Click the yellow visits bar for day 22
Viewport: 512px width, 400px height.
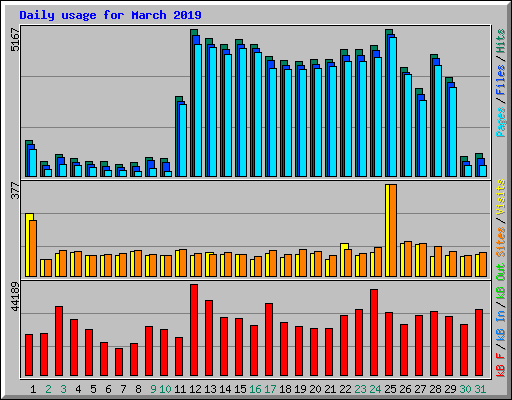343,260
